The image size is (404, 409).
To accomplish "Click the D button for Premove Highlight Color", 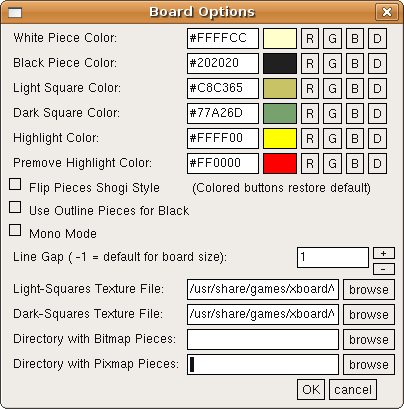I will point(377,164).
